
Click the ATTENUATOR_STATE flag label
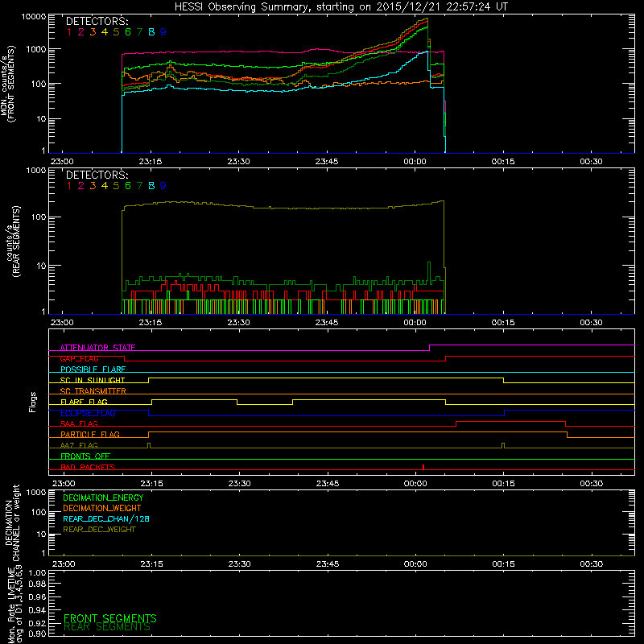coord(97,348)
